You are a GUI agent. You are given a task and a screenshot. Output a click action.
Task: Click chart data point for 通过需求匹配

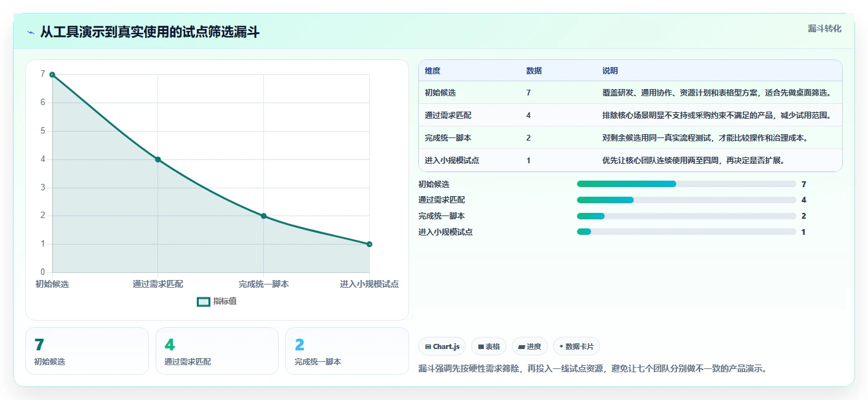(157, 159)
